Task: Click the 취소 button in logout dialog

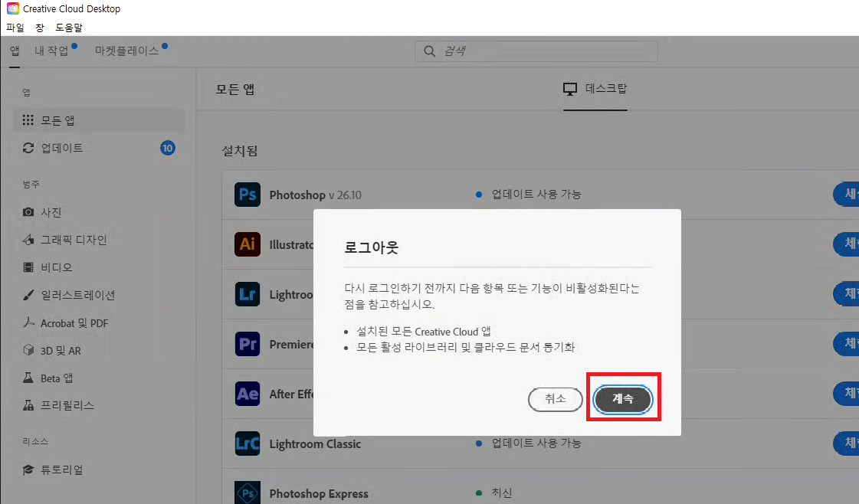Action: point(555,399)
